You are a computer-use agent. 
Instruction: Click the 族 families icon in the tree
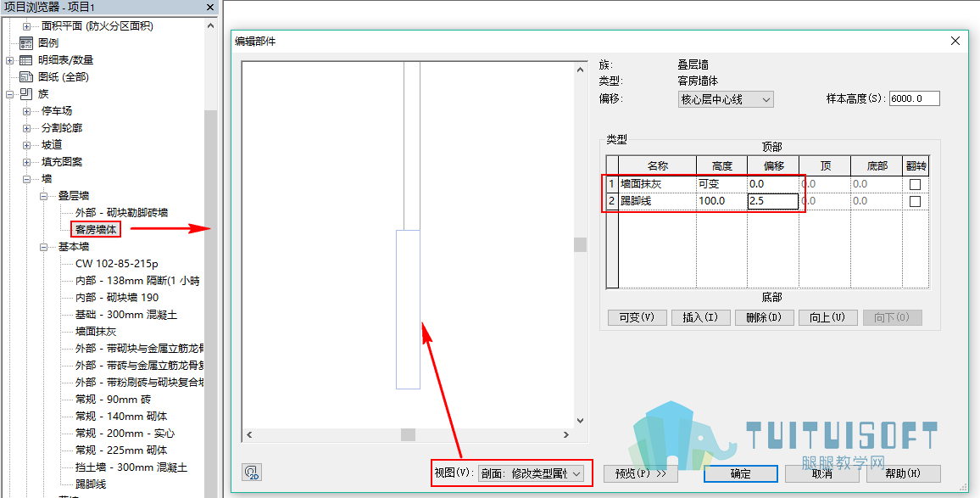click(x=26, y=94)
